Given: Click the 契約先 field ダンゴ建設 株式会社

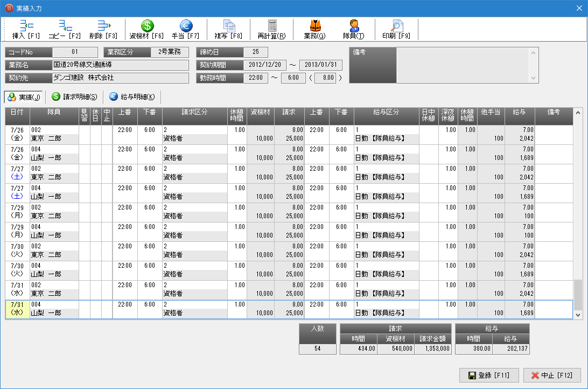Looking at the screenshot, I should (x=121, y=78).
